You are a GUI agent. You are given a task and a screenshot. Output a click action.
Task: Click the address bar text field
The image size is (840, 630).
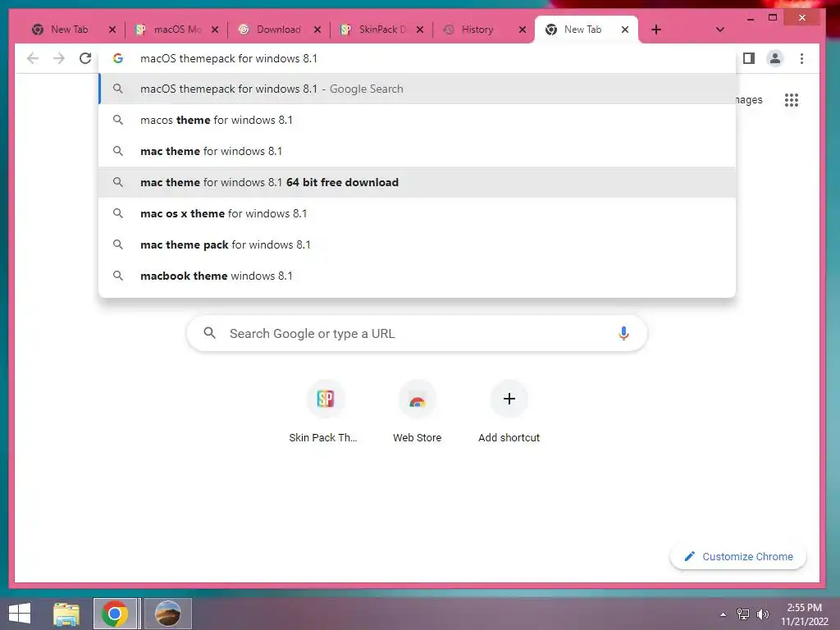click(x=418, y=58)
